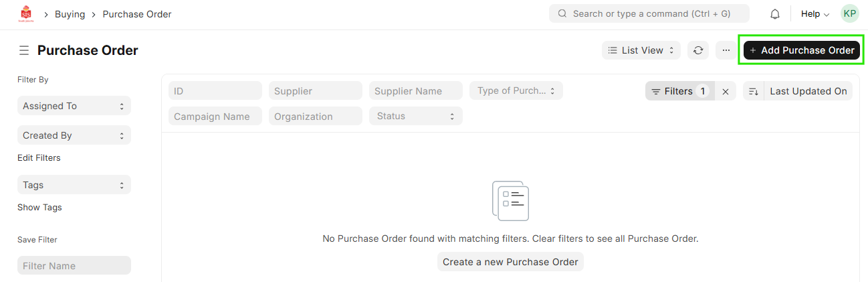
Task: Click Add Purchase Order button
Action: [x=802, y=50]
